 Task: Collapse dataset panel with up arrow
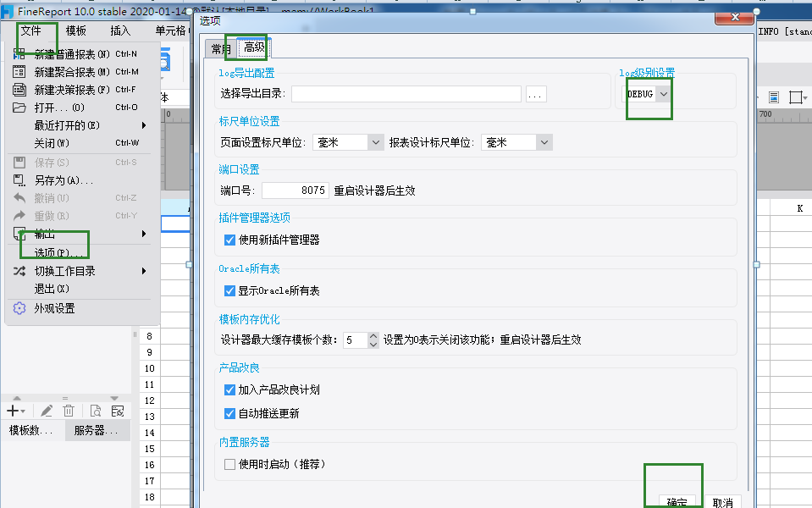(x=17, y=398)
